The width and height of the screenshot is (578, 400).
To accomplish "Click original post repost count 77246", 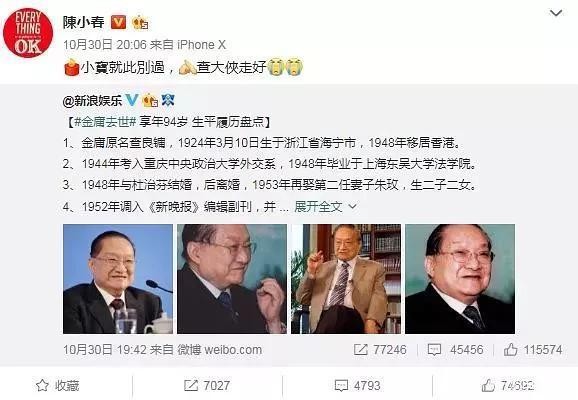I will [380, 349].
